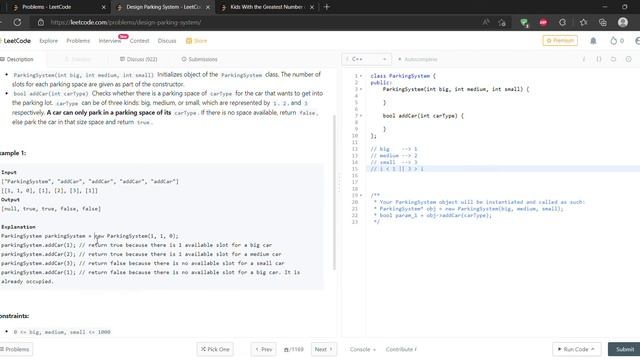Click the 'bool addCar(int carType)' code line

pyautogui.click(x=423, y=116)
